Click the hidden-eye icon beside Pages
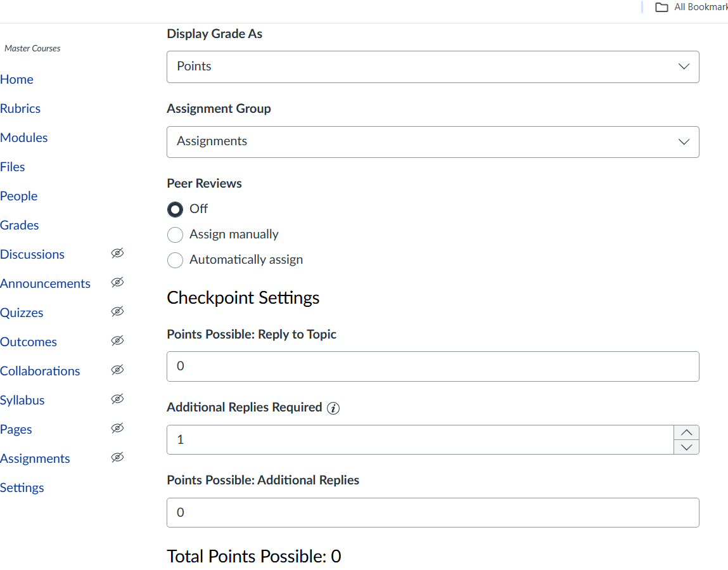 (117, 428)
